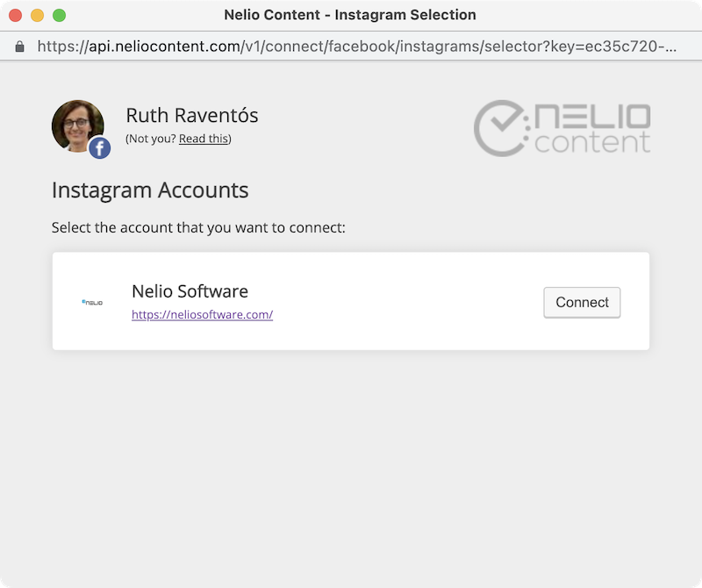Open the 'Read this' link
The image size is (702, 588).
204,139
